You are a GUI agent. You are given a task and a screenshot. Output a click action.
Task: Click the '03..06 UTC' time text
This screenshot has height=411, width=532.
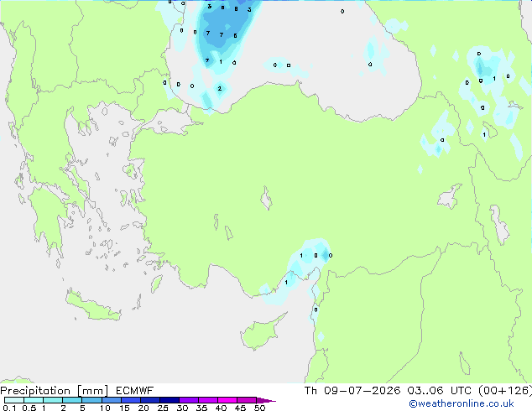(440, 391)
